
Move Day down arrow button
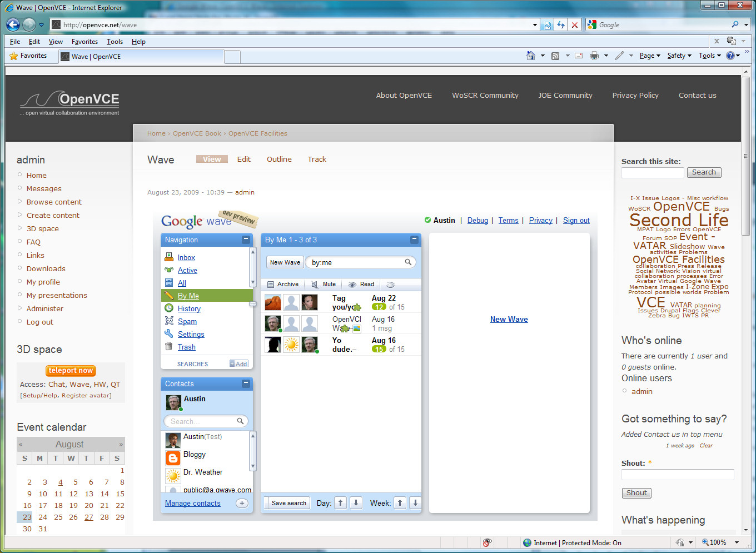[356, 503]
